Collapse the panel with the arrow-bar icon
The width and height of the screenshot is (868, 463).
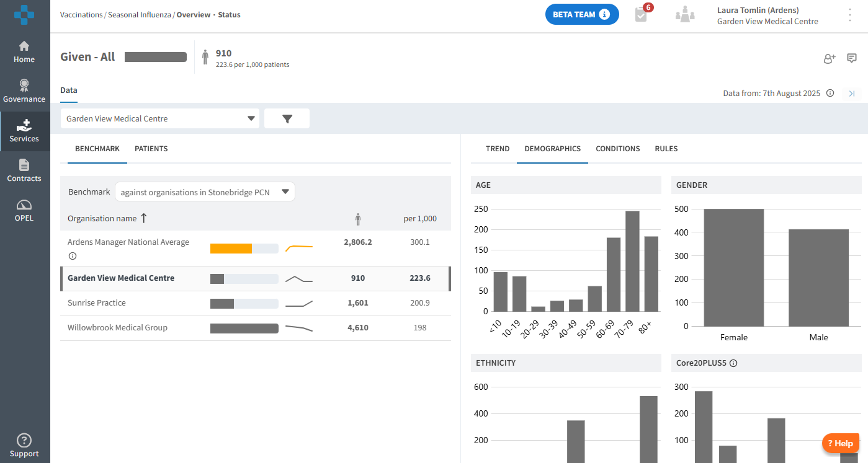(x=852, y=94)
